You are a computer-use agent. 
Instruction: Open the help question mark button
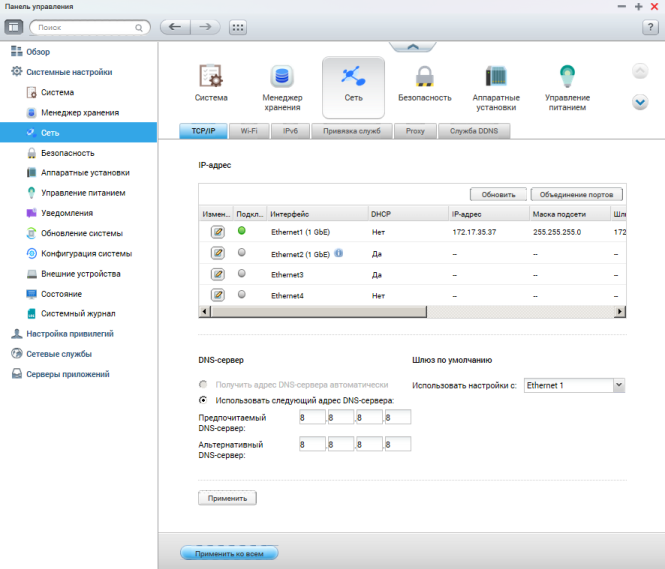click(x=651, y=27)
